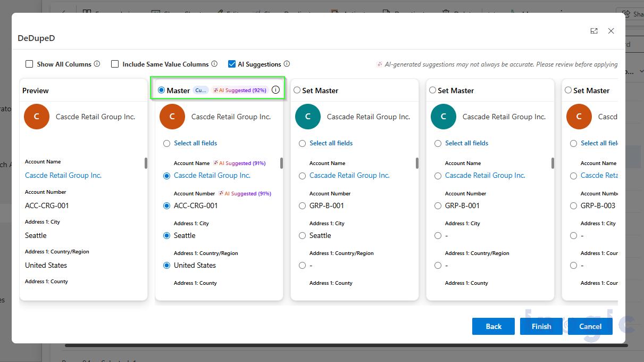Click the Finish button

click(x=541, y=326)
